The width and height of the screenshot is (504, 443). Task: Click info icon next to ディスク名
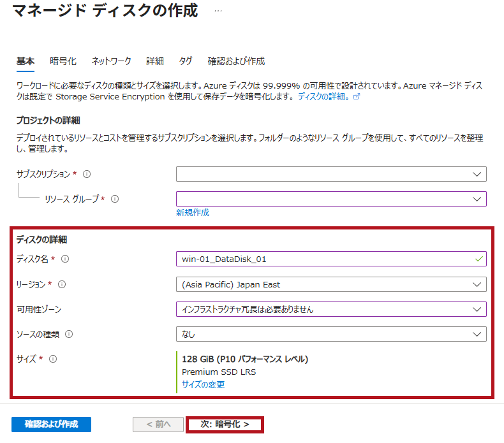pos(65,259)
